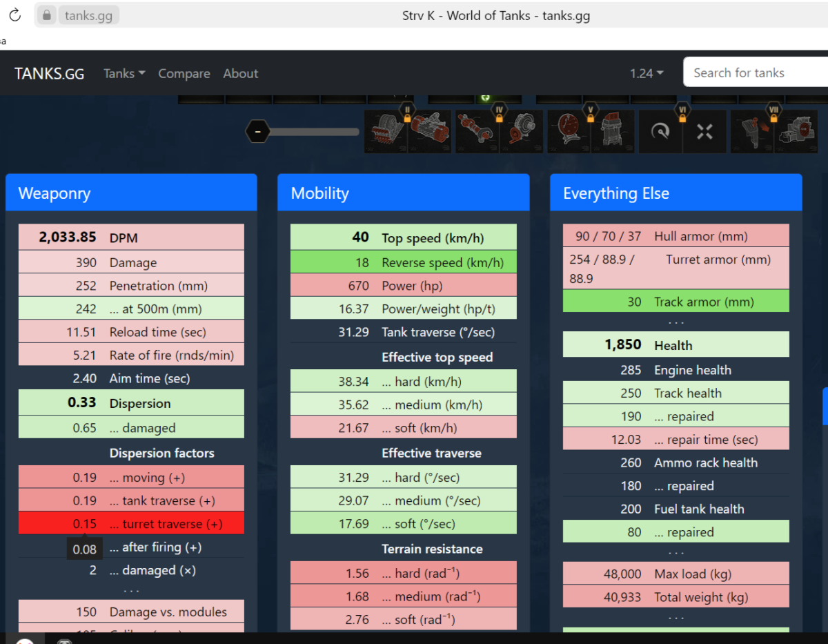
Task: Open the Compare page
Action: click(x=184, y=73)
